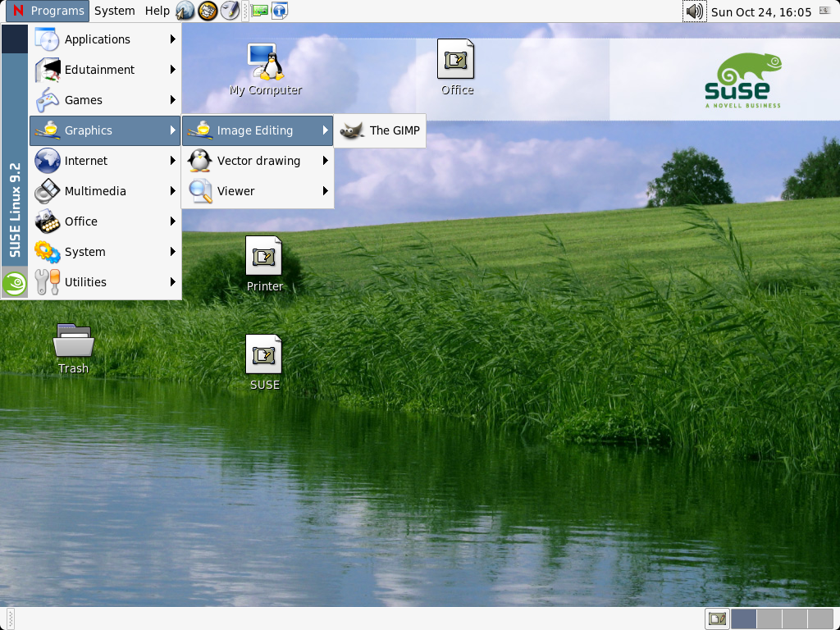
Task: Open the Help menu in the top panel
Action: point(157,11)
